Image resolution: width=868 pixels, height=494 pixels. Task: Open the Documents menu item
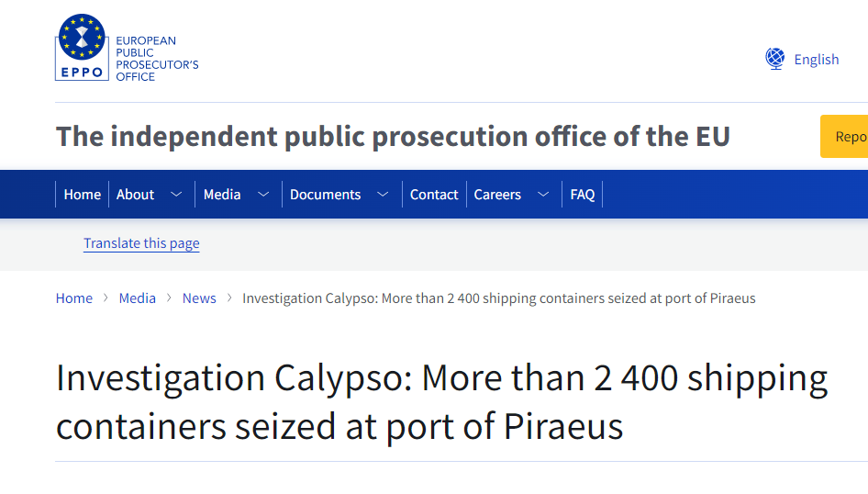[325, 195]
